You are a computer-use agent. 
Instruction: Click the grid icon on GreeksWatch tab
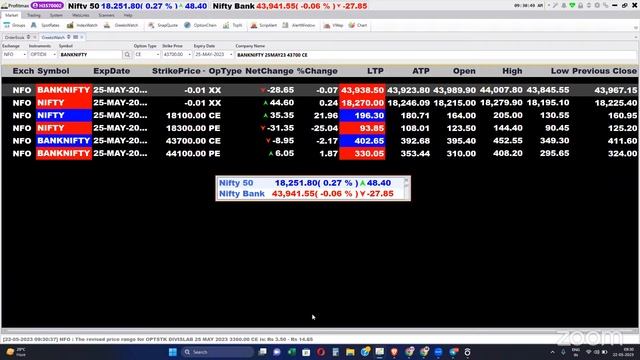pos(76,37)
